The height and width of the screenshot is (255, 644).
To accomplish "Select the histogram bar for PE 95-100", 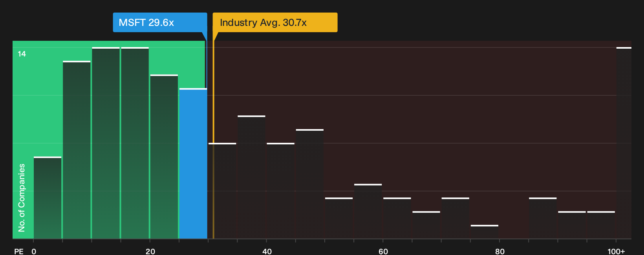I will tap(601, 225).
